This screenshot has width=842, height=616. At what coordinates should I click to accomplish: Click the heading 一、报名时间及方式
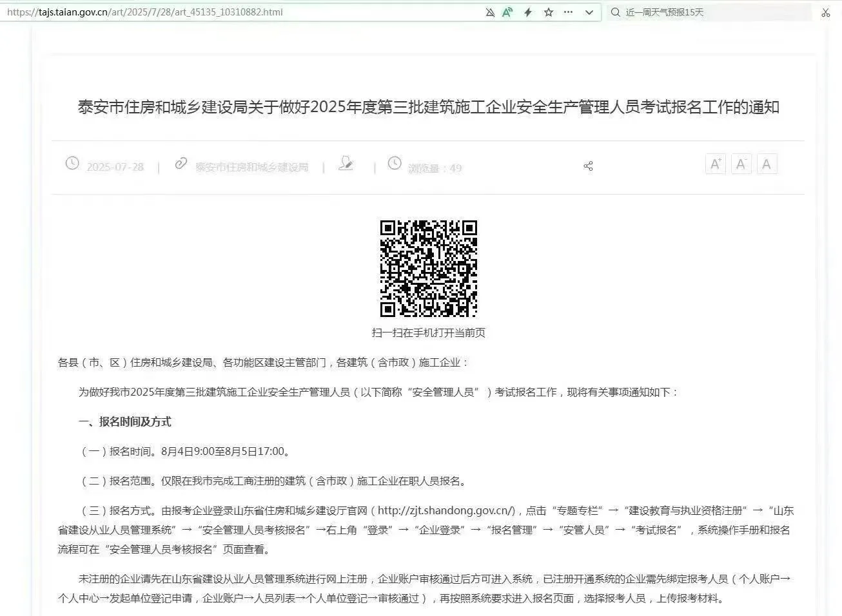click(x=125, y=422)
